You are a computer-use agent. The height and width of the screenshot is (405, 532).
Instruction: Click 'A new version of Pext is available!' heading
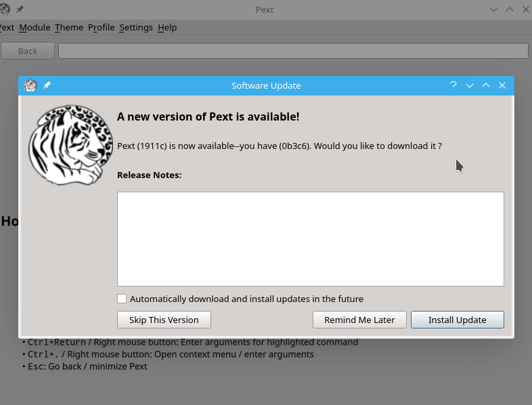pos(208,116)
